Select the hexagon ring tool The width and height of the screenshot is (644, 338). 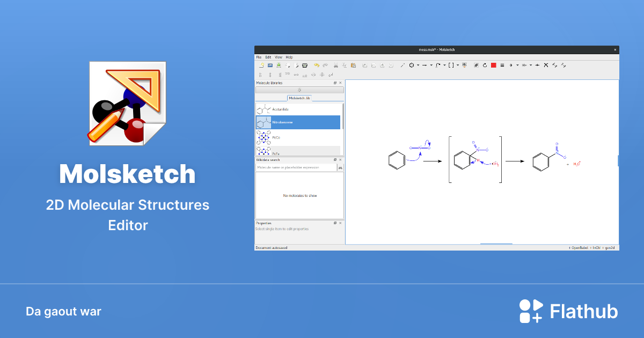coord(411,65)
